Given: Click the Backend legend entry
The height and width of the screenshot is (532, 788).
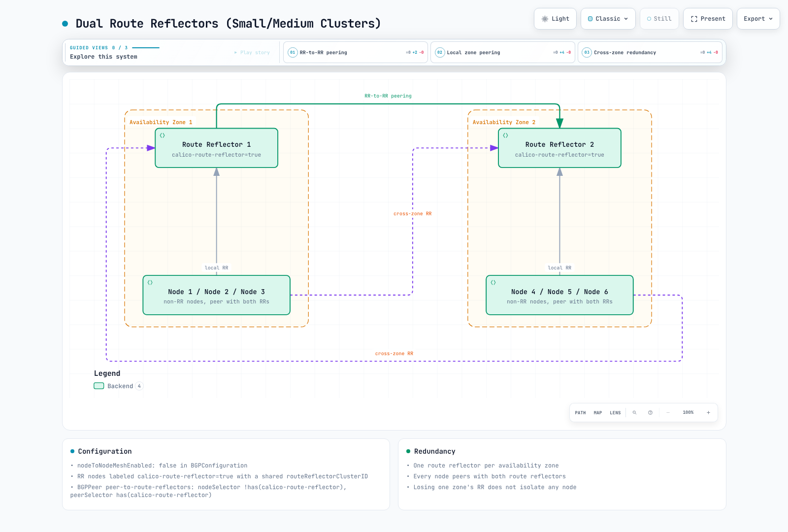Looking at the screenshot, I should 118,386.
